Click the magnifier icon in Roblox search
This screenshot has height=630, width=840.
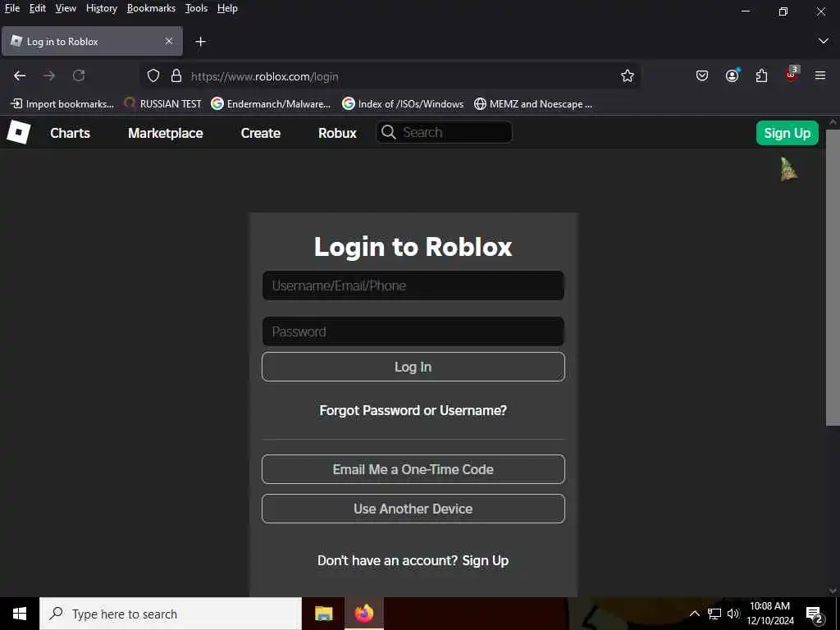[389, 132]
